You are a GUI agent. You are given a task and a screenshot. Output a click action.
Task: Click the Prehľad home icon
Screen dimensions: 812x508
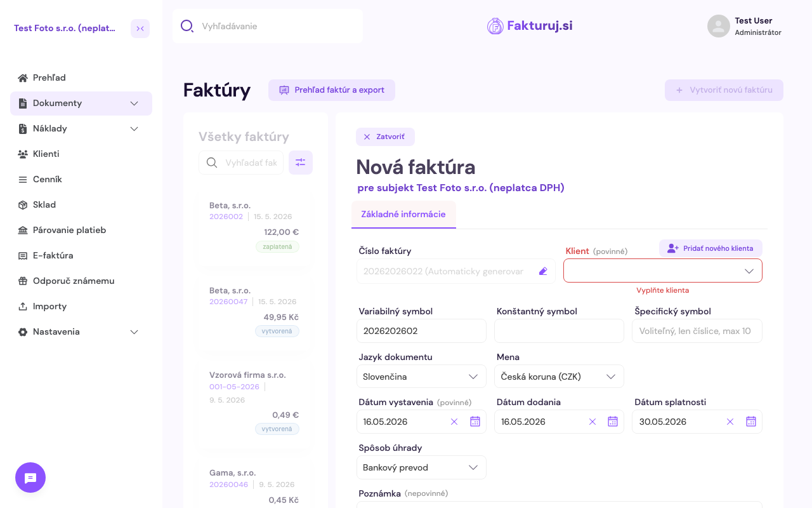23,78
